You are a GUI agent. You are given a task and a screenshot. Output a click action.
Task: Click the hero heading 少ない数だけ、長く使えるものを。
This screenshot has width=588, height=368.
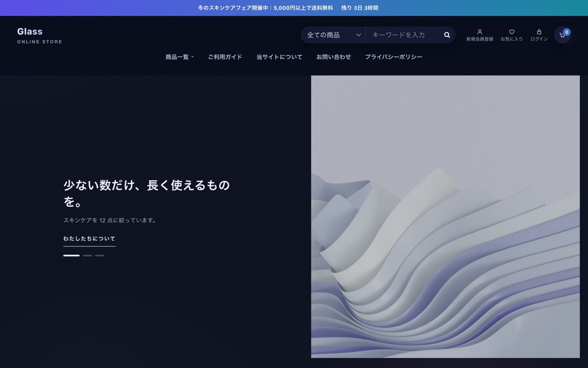point(146,193)
